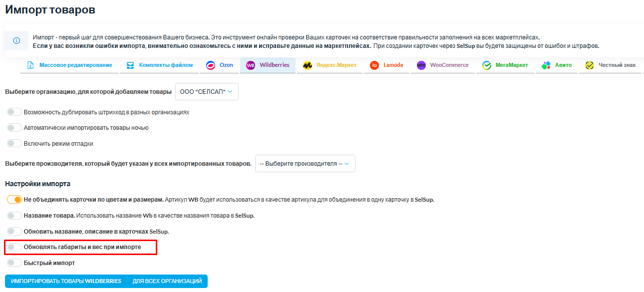Click 'Импортировать товары Wildberries' button
644x292 pixels.
66,282
